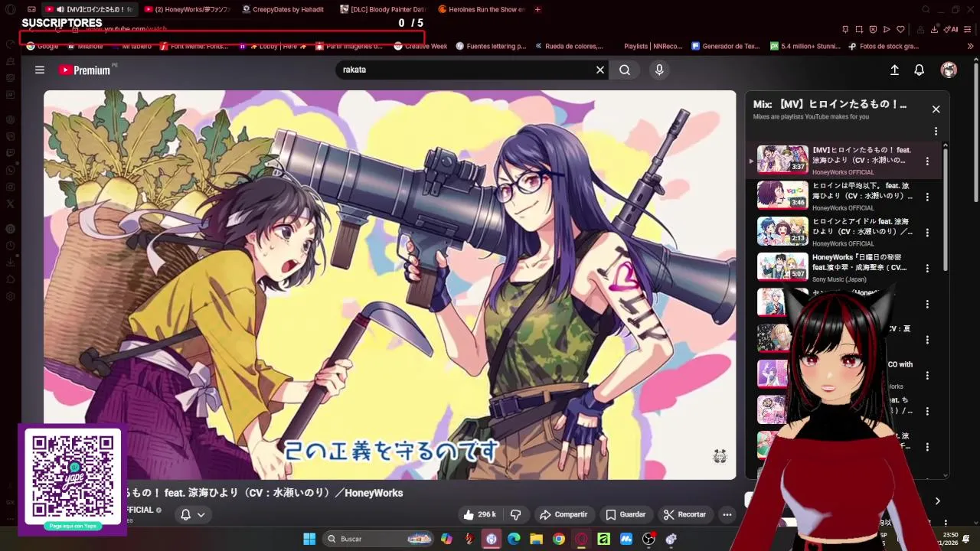Click the HoneyWorks watermark in the video corner
Image resolution: width=980 pixels, height=551 pixels.
pyautogui.click(x=720, y=457)
